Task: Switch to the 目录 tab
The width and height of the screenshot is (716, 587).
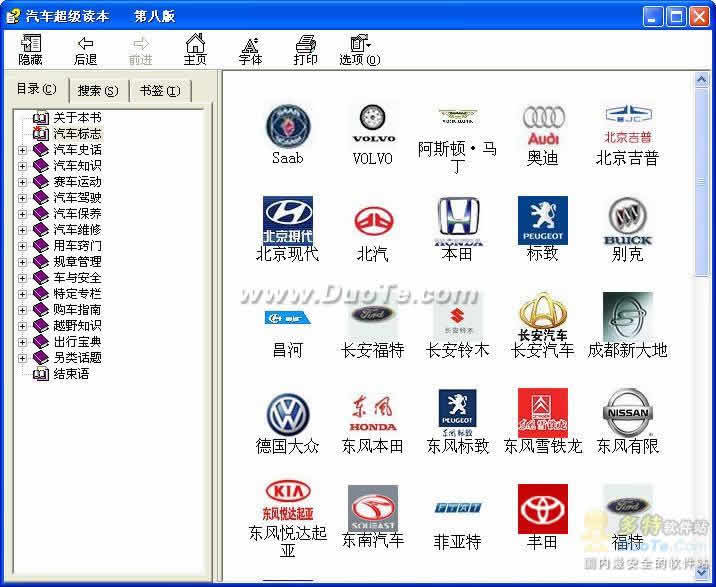Action: point(36,89)
